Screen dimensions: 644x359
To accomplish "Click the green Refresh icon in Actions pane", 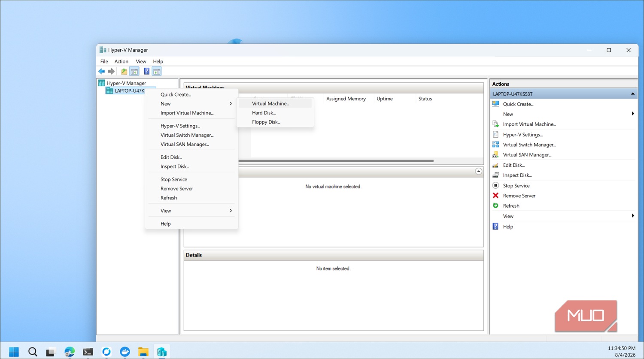I will (496, 205).
